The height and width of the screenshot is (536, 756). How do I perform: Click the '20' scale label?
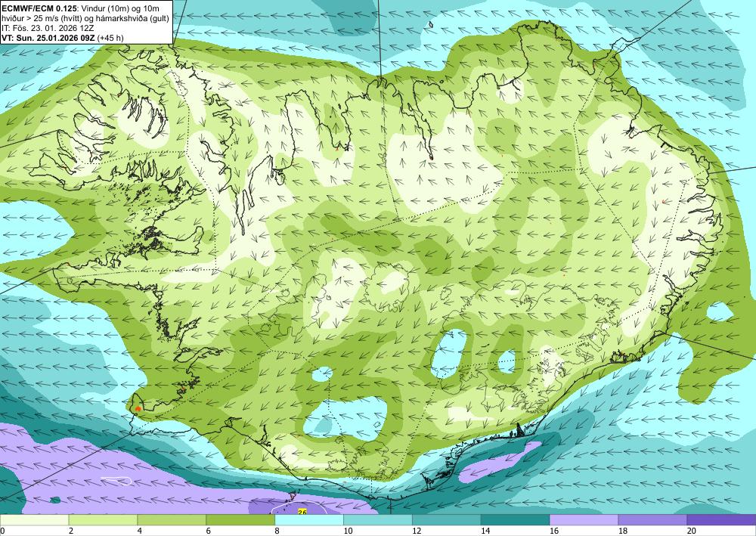click(x=692, y=531)
